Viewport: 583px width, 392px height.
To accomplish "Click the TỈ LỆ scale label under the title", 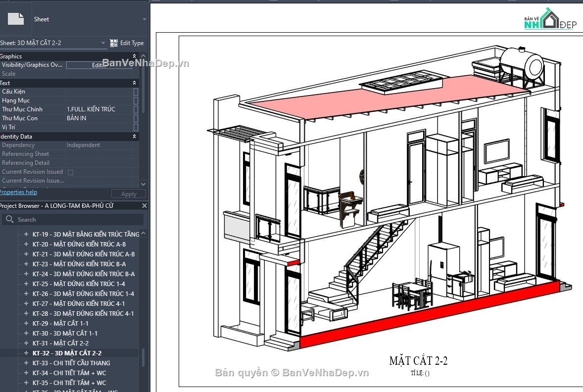I will point(420,373).
